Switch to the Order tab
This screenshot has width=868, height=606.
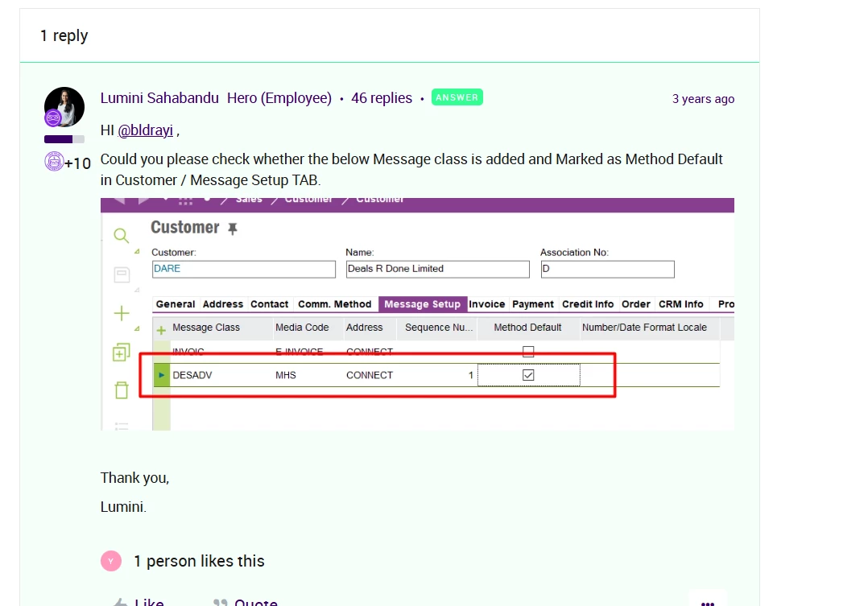coord(635,304)
